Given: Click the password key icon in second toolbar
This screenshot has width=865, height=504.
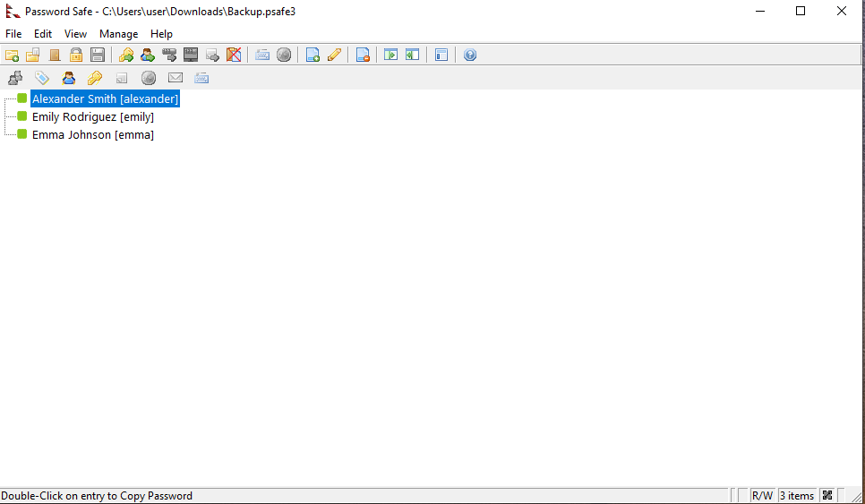Looking at the screenshot, I should 95,78.
